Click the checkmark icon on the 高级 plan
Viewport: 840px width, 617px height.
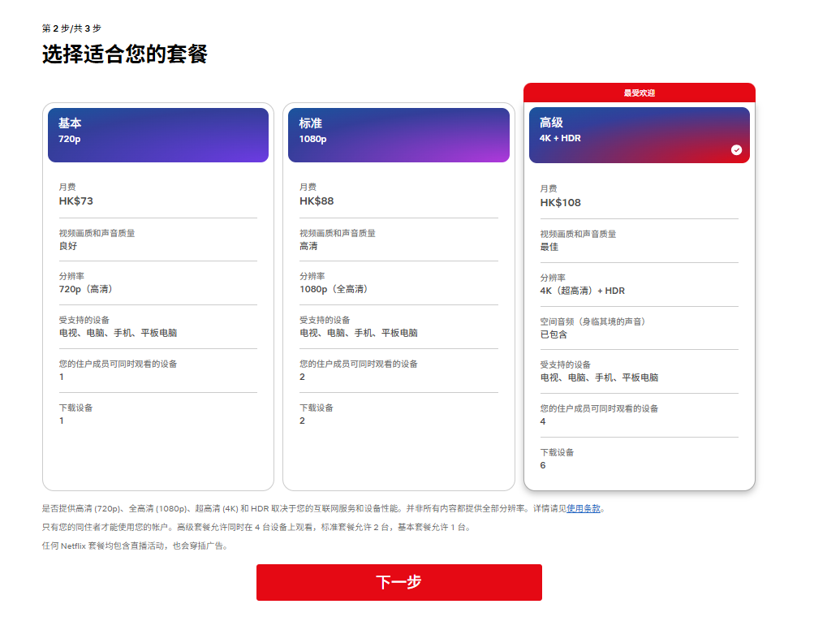[736, 150]
